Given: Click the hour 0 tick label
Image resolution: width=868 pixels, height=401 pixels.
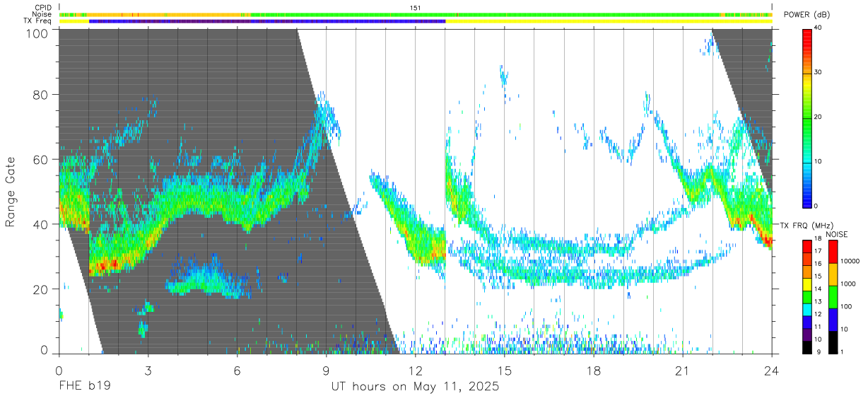Looking at the screenshot, I should coord(59,370).
